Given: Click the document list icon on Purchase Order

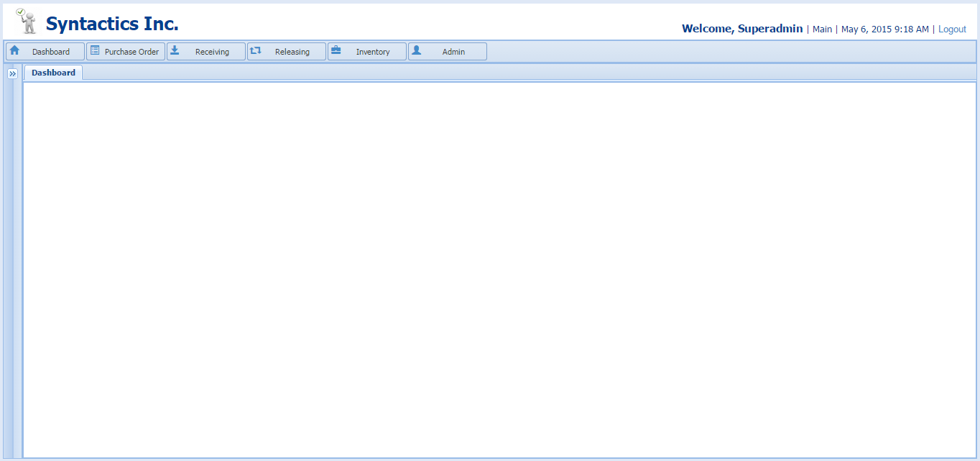Looking at the screenshot, I should pyautogui.click(x=95, y=50).
